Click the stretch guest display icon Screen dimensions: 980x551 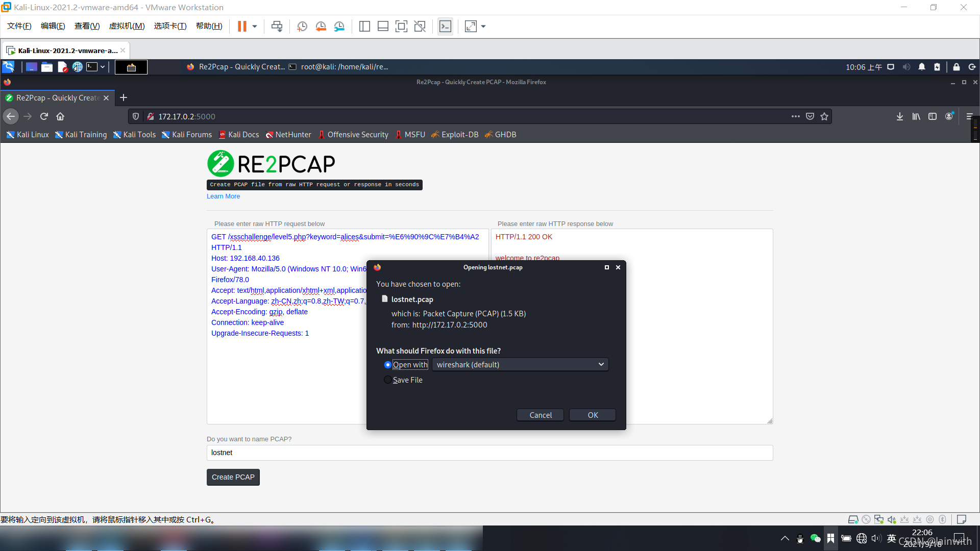coord(471,26)
